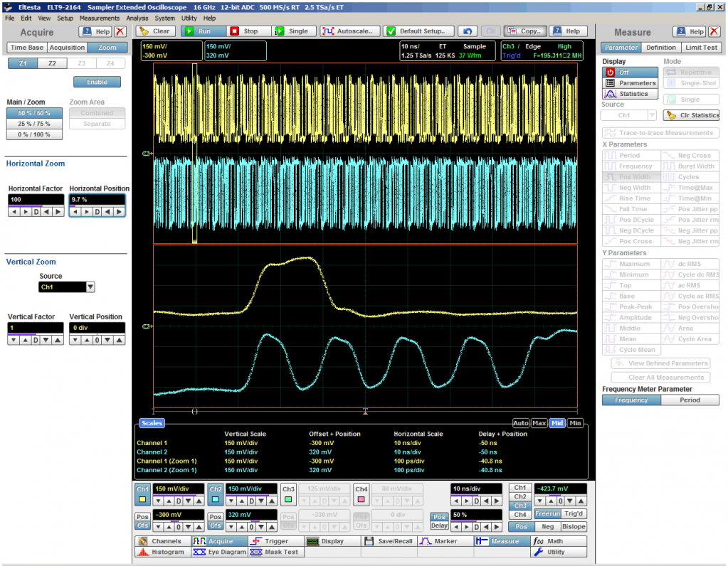Click the Enable zoom button
The height and width of the screenshot is (566, 728).
pos(97,82)
